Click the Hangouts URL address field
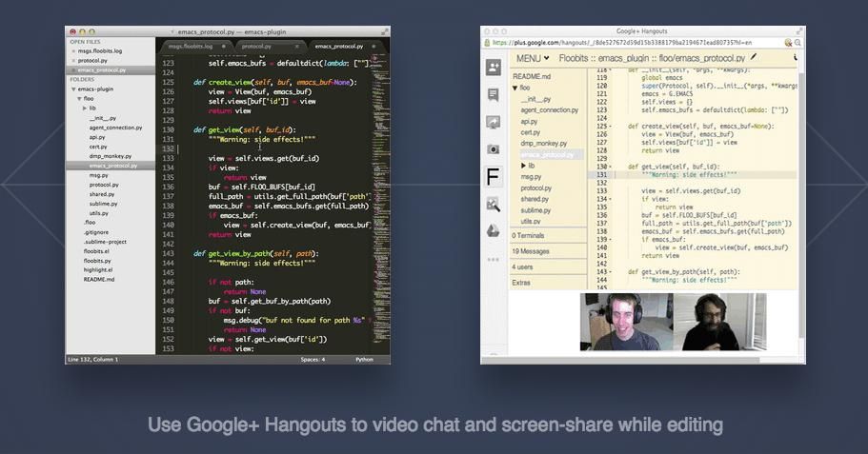This screenshot has width=868, height=454. coord(636,43)
